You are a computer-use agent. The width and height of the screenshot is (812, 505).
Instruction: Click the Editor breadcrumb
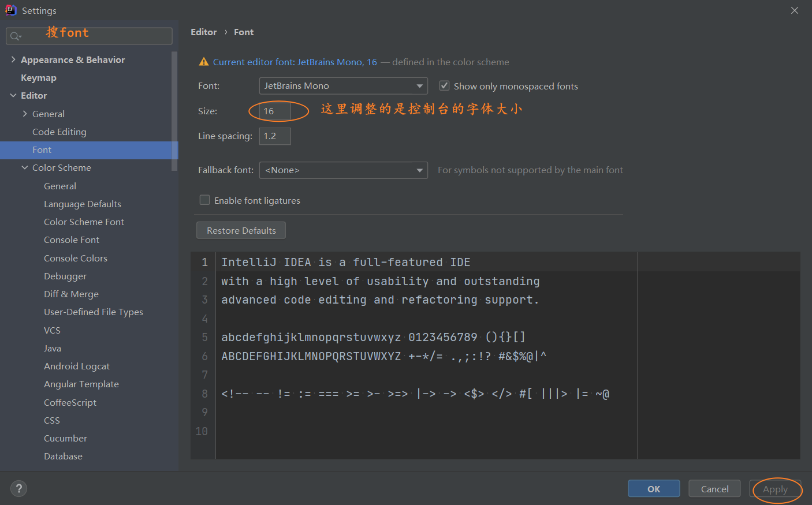point(204,32)
